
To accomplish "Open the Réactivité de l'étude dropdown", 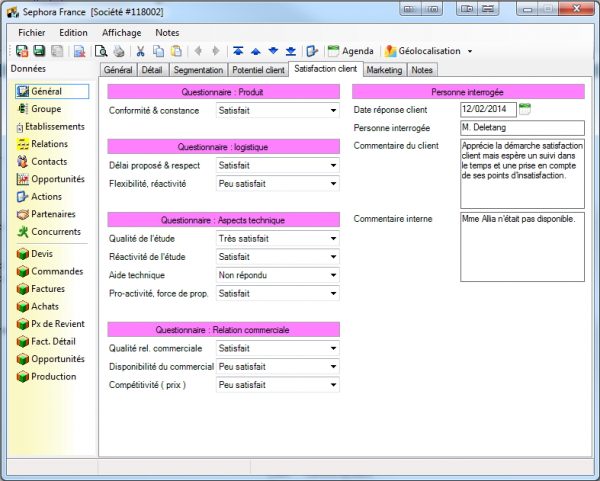I will (278, 257).
